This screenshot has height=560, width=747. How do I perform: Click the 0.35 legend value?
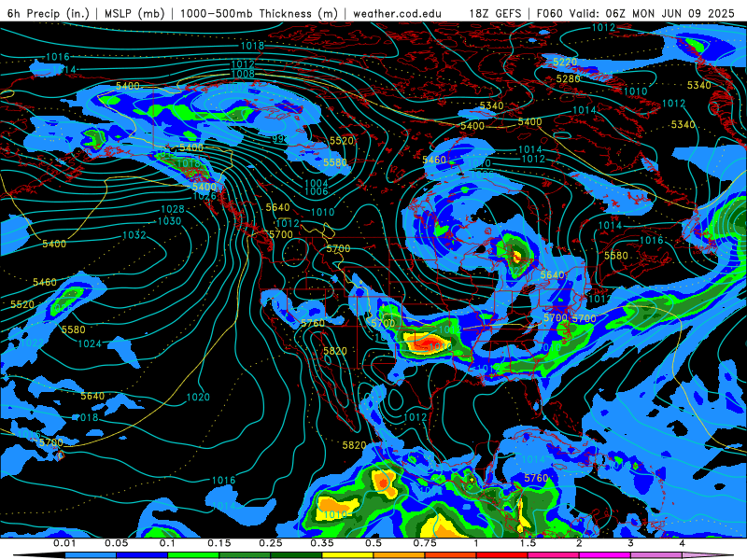pyautogui.click(x=322, y=543)
